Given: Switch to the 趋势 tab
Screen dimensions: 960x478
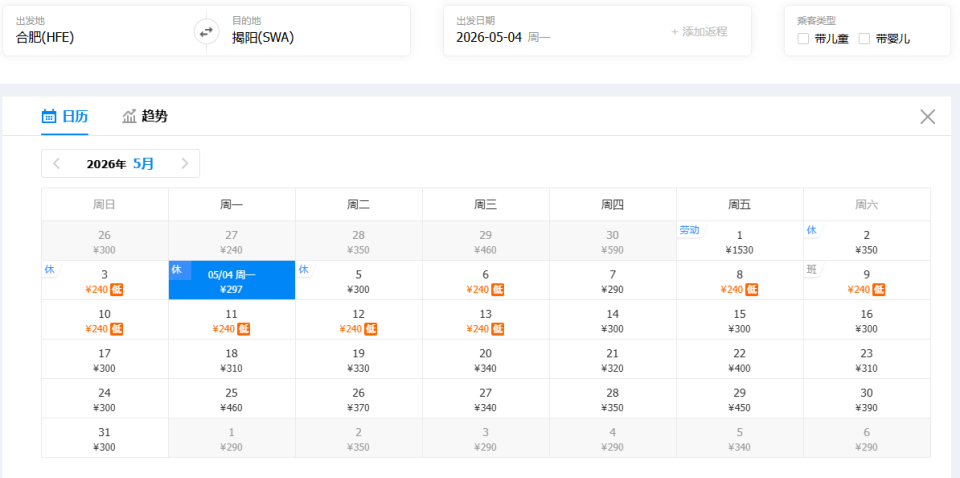Looking at the screenshot, I should (x=145, y=116).
